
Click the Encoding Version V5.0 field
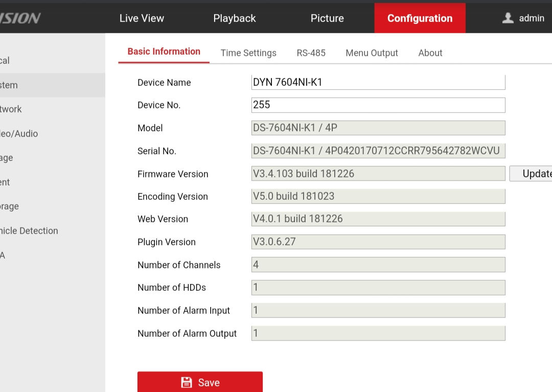click(x=378, y=196)
